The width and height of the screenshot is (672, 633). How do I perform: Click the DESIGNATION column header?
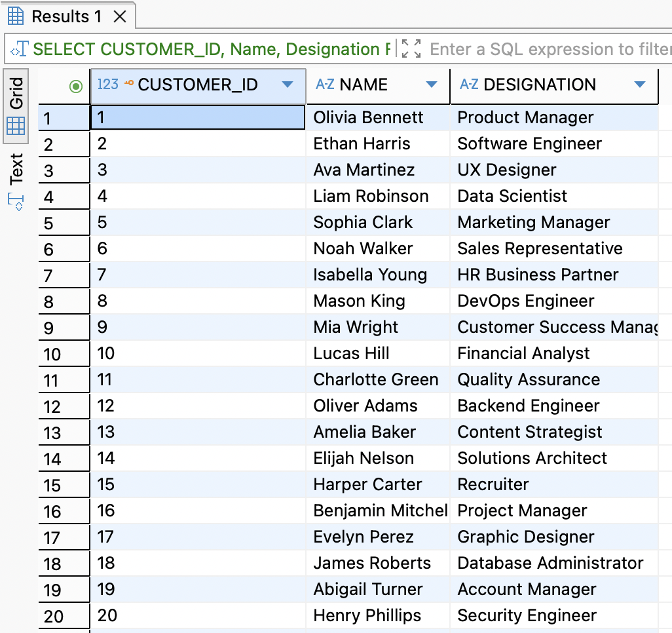(x=554, y=85)
